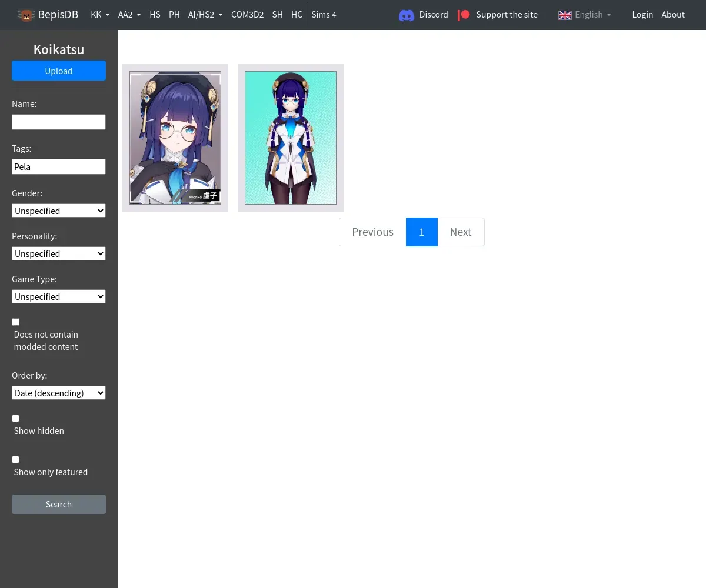
Task: Click the BepisDB bear logo icon
Action: coord(26,15)
